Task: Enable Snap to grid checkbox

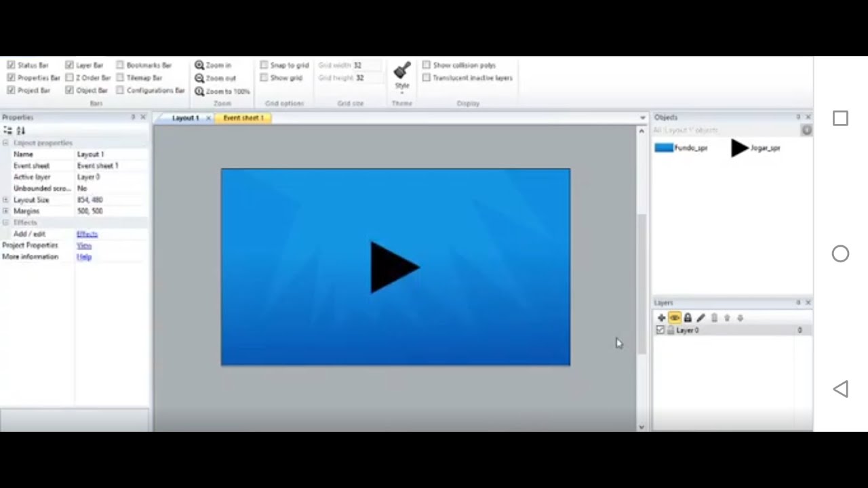Action: point(264,65)
